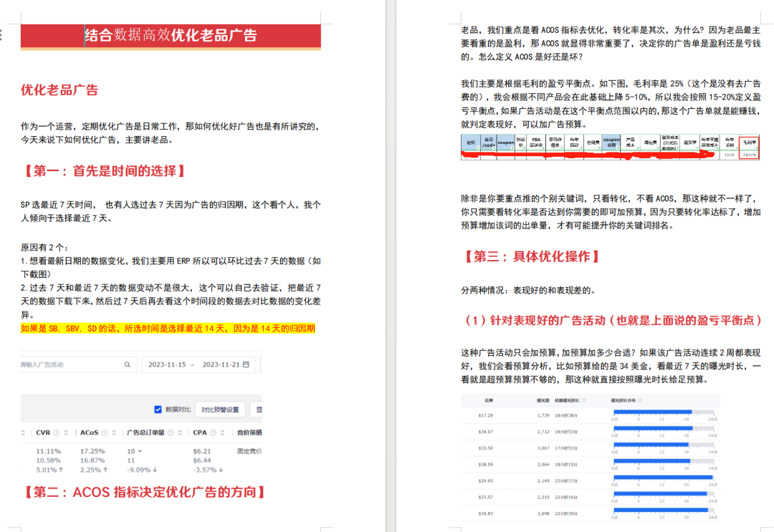774x532 pixels.
Task: Click the 对比预警设置 button
Action: coord(221,409)
